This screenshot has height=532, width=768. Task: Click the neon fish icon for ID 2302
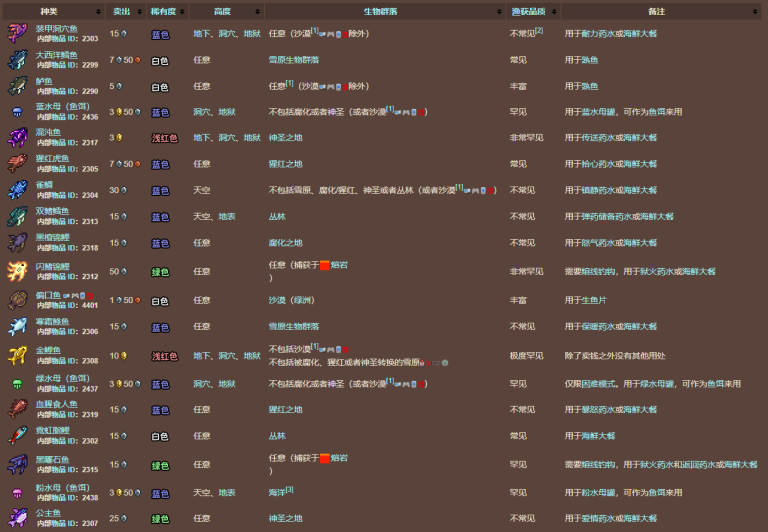pos(17,436)
